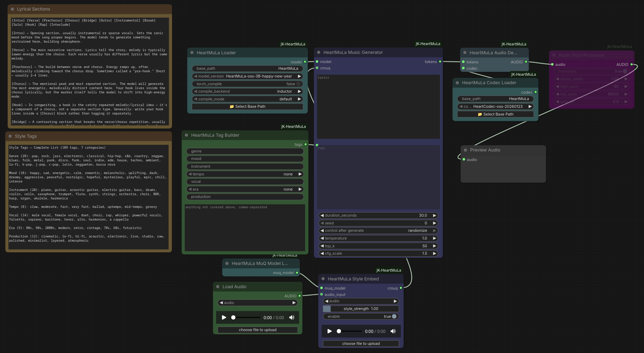Viewport: 644px width, 353px height.
Task: Click the Tag Builder tags output socket
Action: click(x=305, y=144)
